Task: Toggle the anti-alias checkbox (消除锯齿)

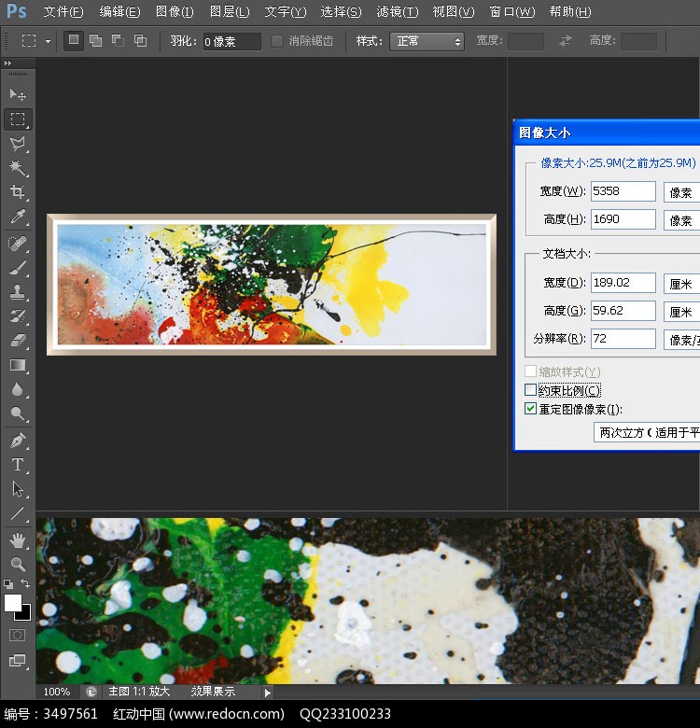Action: 276,41
